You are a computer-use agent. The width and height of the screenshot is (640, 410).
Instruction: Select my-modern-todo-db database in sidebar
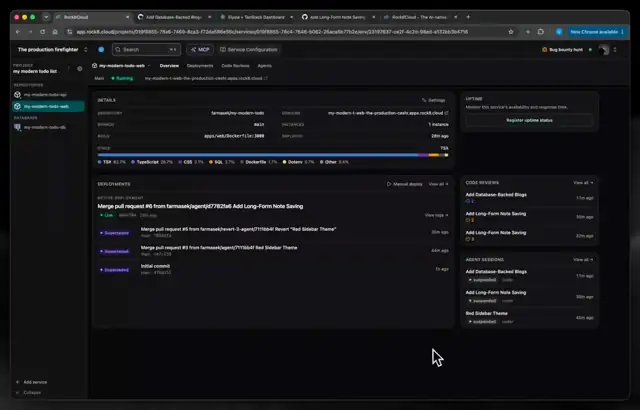point(48,127)
